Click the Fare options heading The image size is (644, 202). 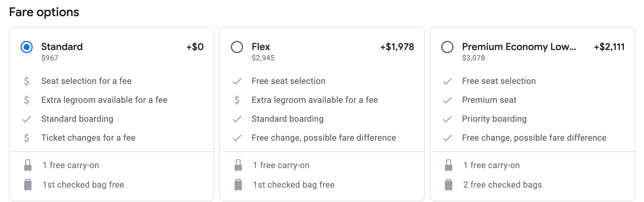click(x=44, y=12)
